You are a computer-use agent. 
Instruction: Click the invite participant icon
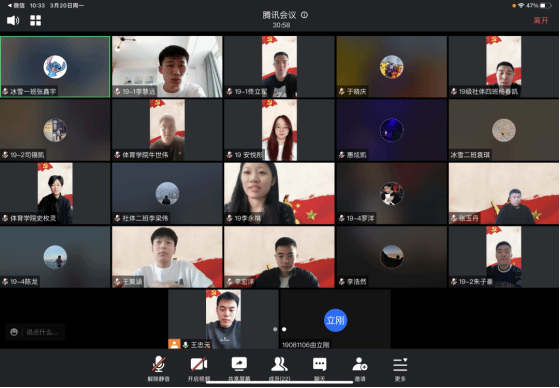pos(360,368)
